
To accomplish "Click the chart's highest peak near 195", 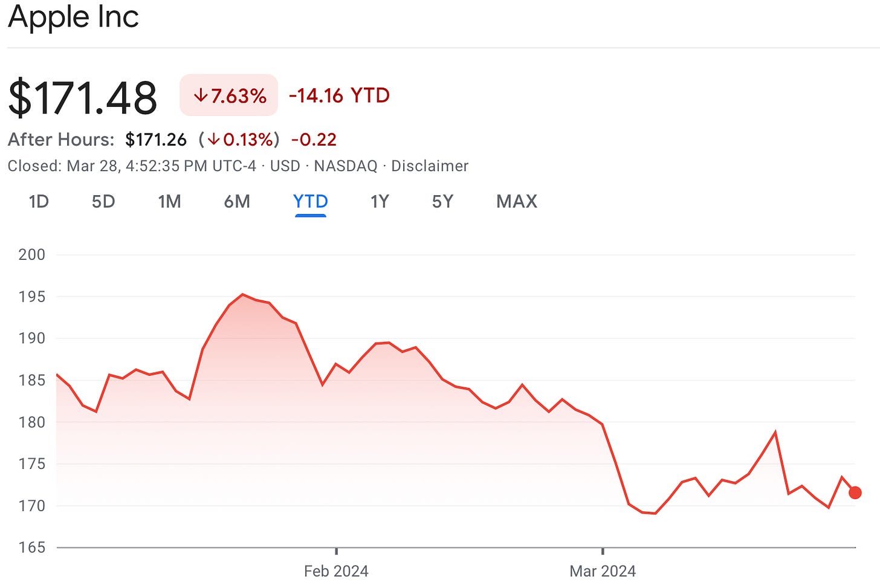I will (242, 294).
